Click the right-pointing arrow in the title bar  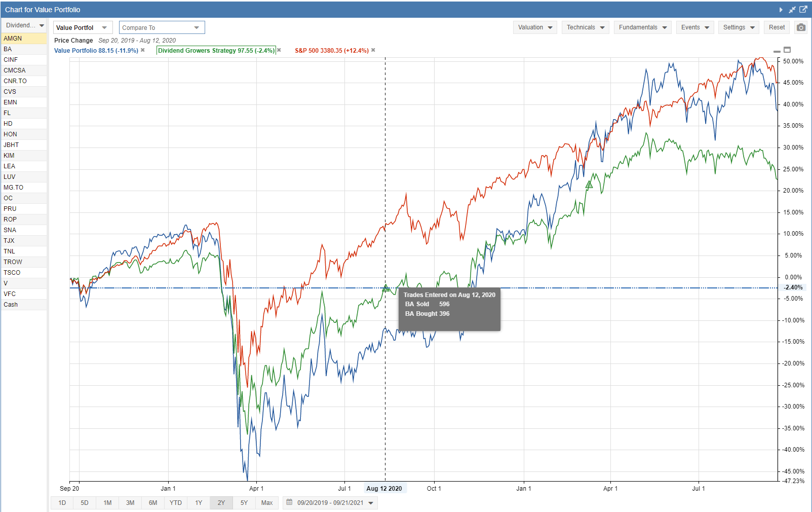click(781, 10)
